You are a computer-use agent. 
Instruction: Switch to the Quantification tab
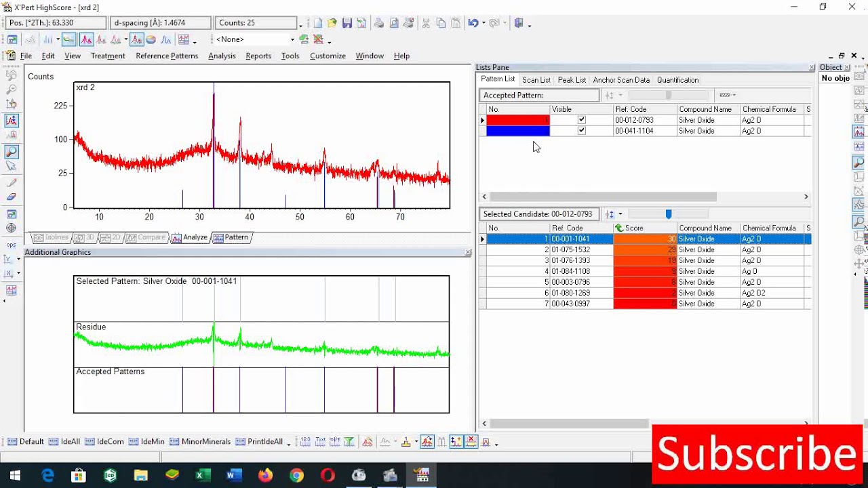(x=677, y=80)
